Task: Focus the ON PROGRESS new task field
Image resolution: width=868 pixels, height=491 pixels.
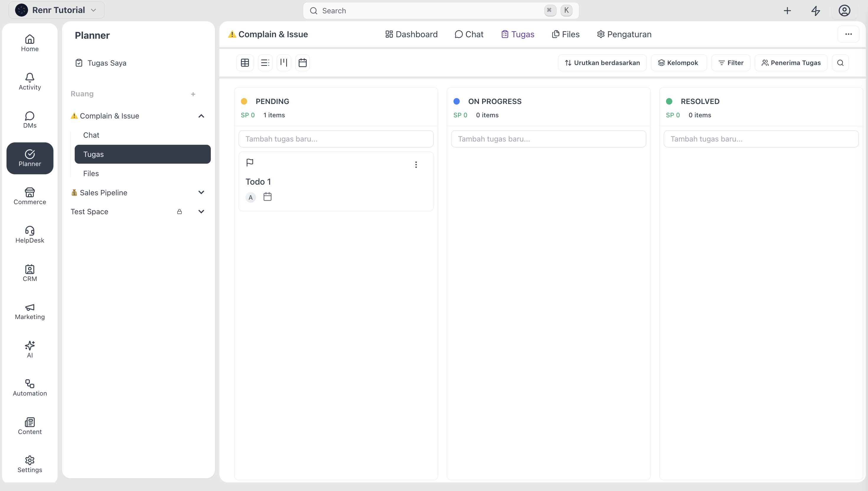Action: (548, 139)
